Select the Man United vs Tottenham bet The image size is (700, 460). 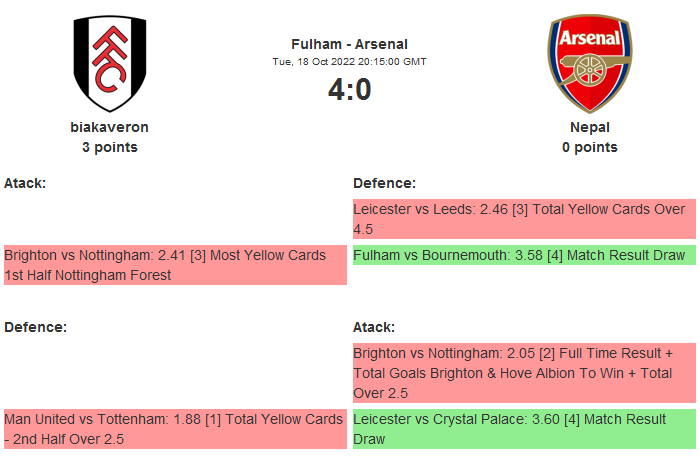(x=175, y=428)
